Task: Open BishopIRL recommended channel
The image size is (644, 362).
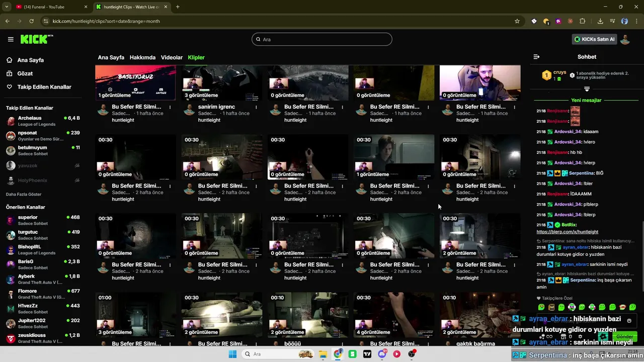Action: point(43,250)
